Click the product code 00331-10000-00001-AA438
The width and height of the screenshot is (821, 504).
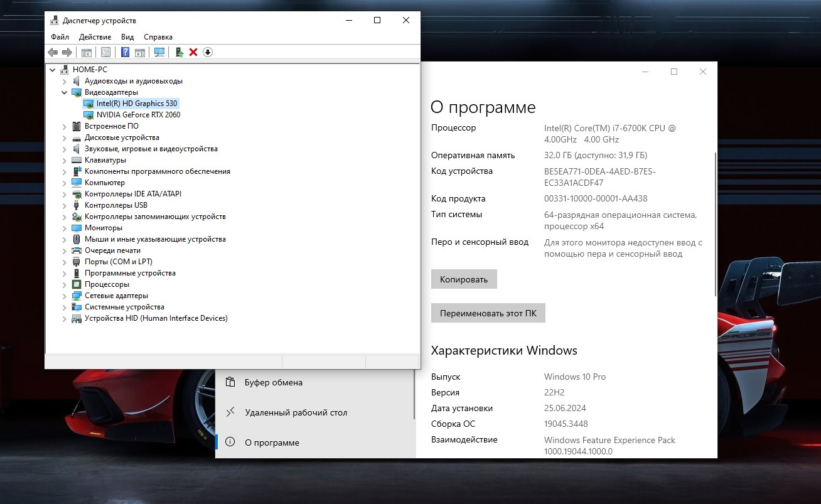click(596, 198)
